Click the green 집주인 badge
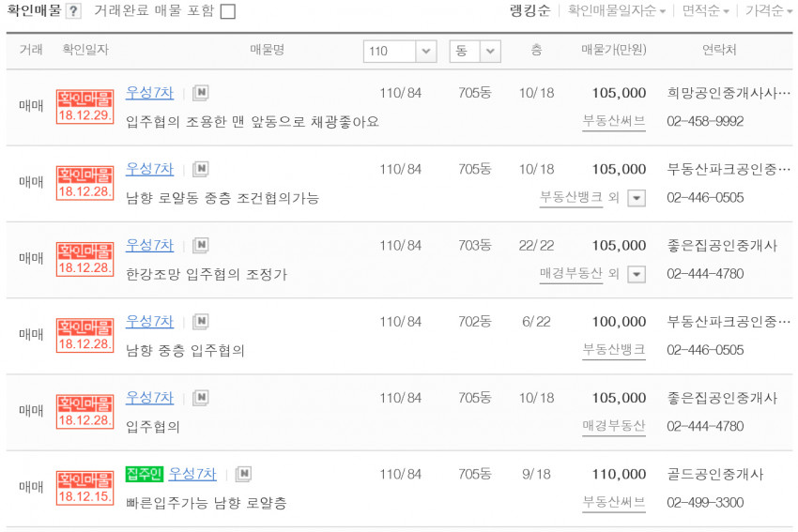This screenshot has width=798, height=532. (145, 474)
